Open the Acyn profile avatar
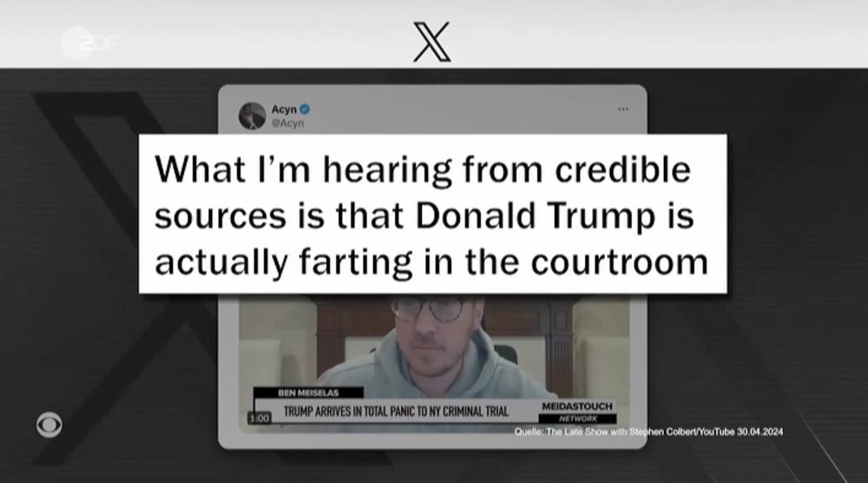868x483 pixels. click(252, 115)
